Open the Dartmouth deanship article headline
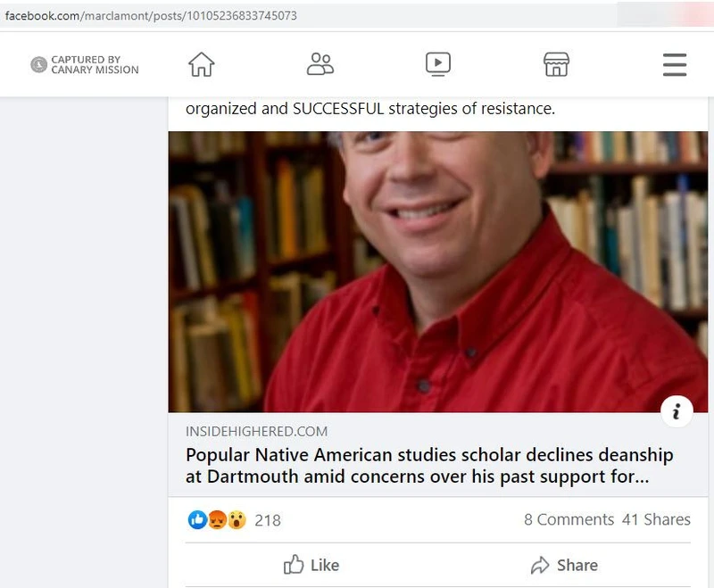 coord(429,466)
